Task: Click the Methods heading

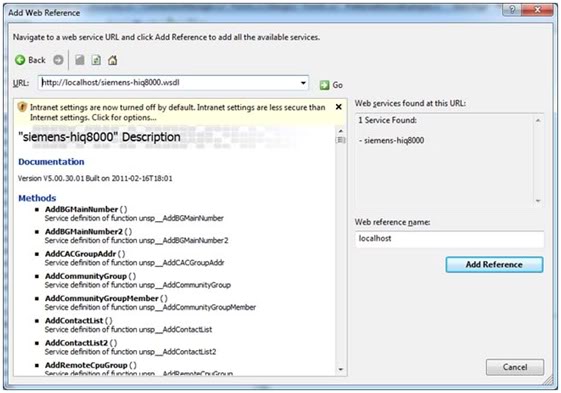Action: [x=37, y=198]
